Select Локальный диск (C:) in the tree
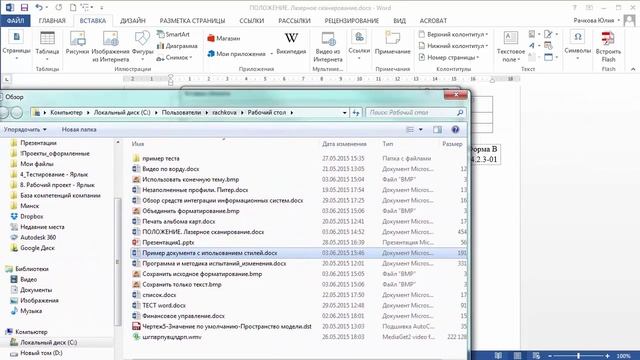This screenshot has width=640, height=360. coord(48,342)
